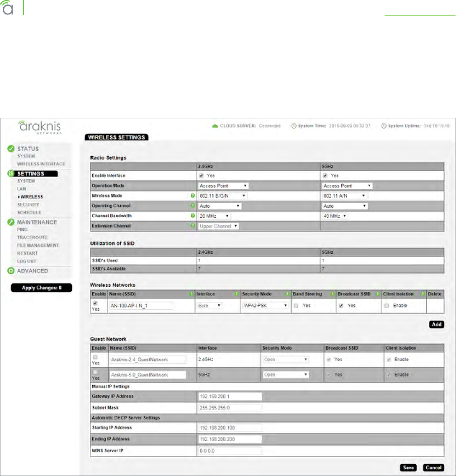456x476 pixels.
Task: Open help icon for Operating Channel
Action: tap(193, 205)
